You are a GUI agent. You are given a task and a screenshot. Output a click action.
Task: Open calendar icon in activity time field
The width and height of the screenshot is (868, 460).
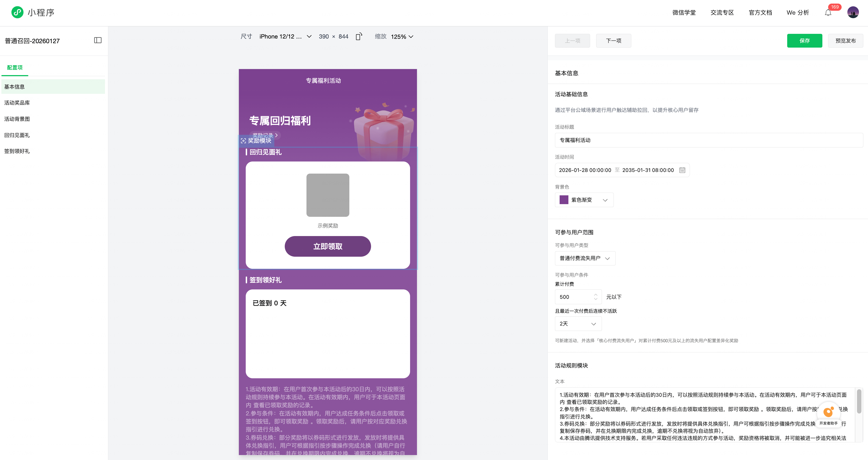[x=682, y=170]
